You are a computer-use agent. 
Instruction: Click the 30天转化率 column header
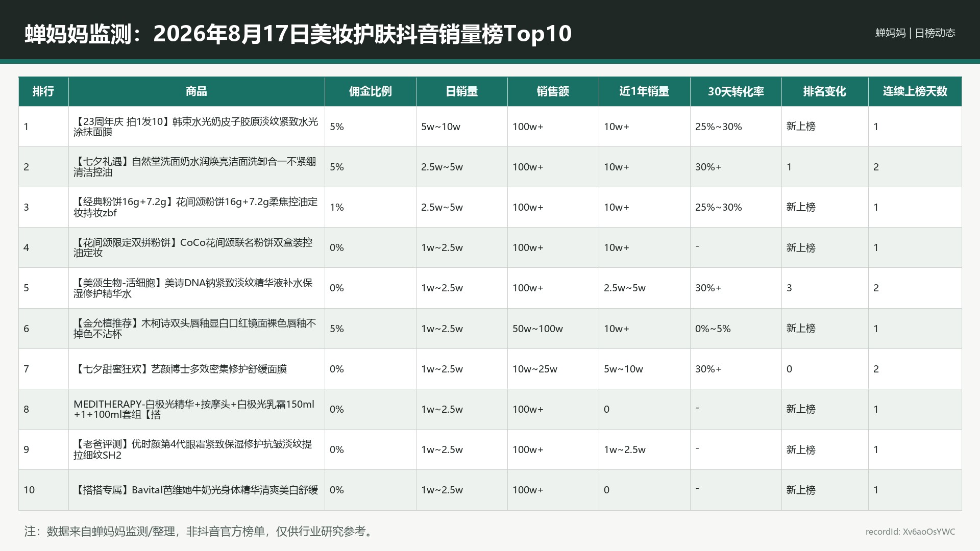(x=736, y=91)
